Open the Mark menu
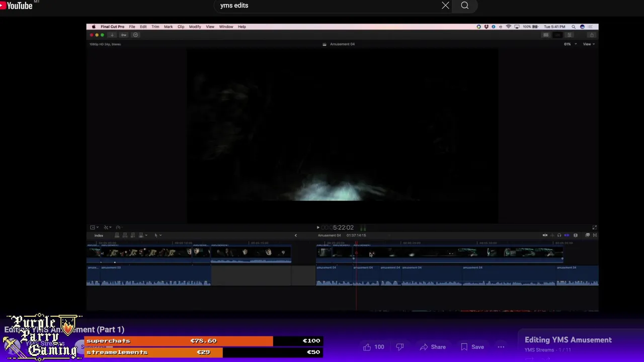 [168, 27]
